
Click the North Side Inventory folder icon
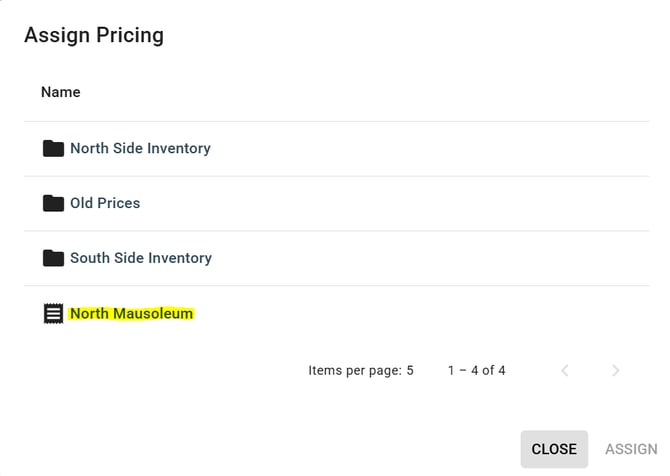[x=53, y=149]
